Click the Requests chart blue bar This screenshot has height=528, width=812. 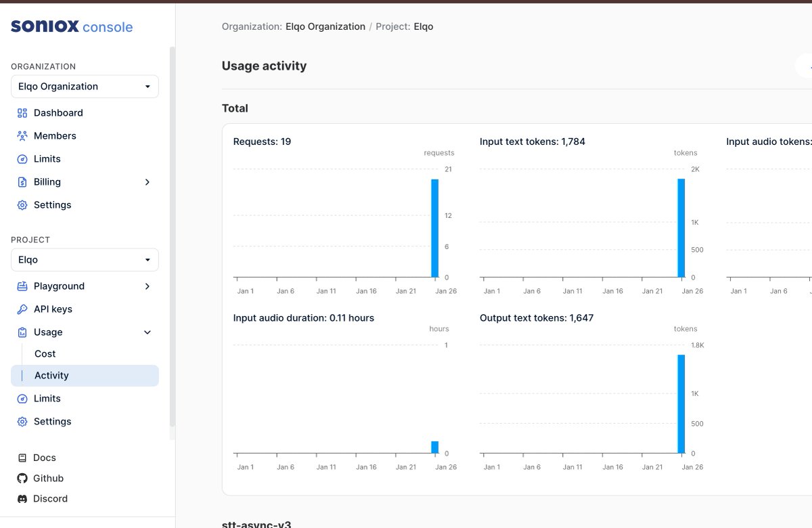click(x=435, y=228)
